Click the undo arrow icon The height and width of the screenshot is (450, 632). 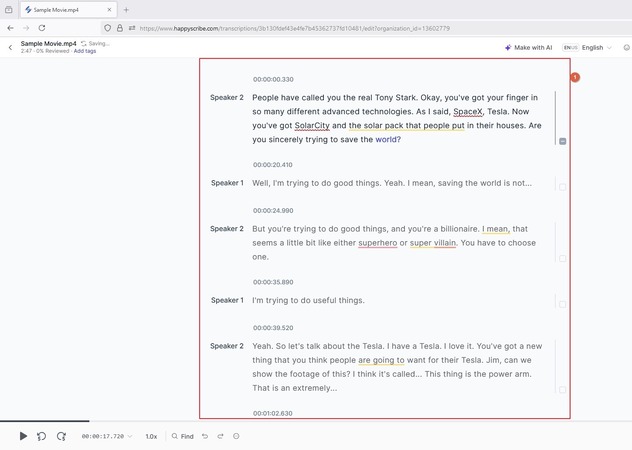[205, 436]
